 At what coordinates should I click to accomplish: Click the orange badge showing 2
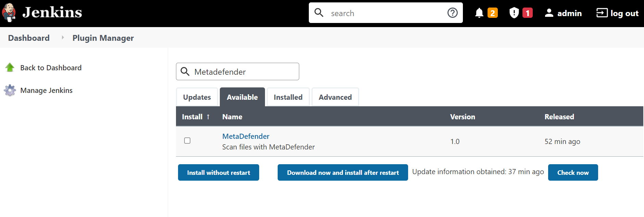tap(492, 13)
